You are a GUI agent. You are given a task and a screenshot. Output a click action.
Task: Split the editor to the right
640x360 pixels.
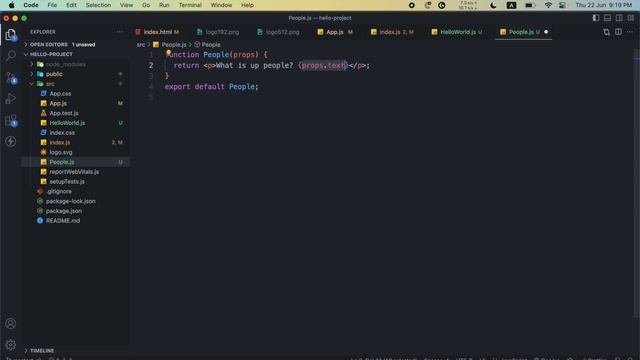tap(618, 32)
